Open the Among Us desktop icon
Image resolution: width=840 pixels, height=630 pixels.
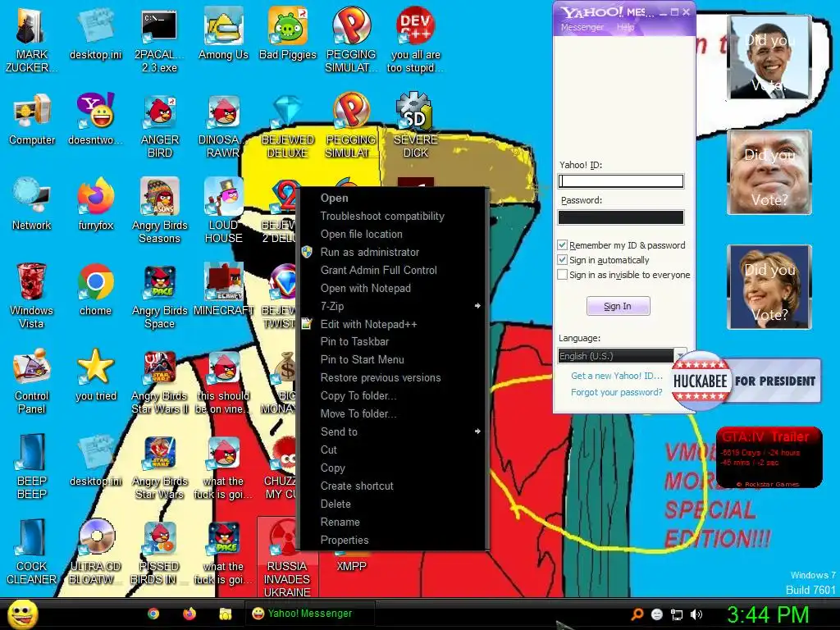click(223, 33)
